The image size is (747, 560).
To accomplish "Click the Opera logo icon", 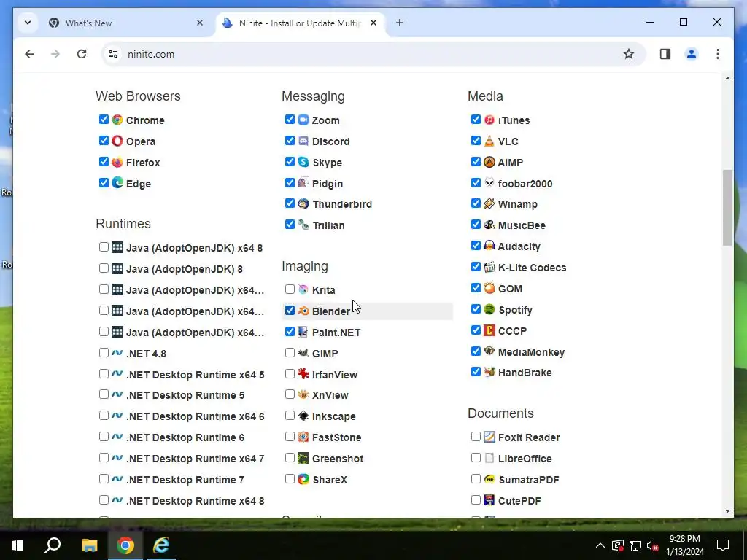I will point(117,141).
